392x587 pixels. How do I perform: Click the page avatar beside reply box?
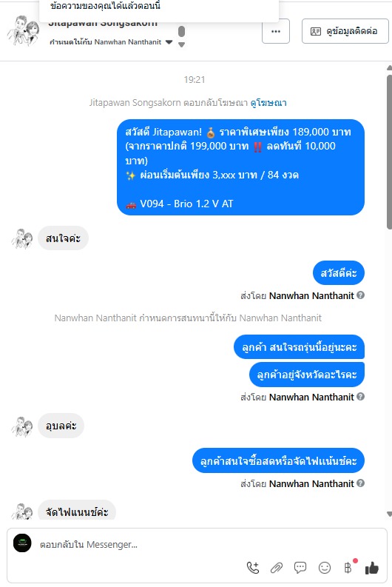click(22, 543)
